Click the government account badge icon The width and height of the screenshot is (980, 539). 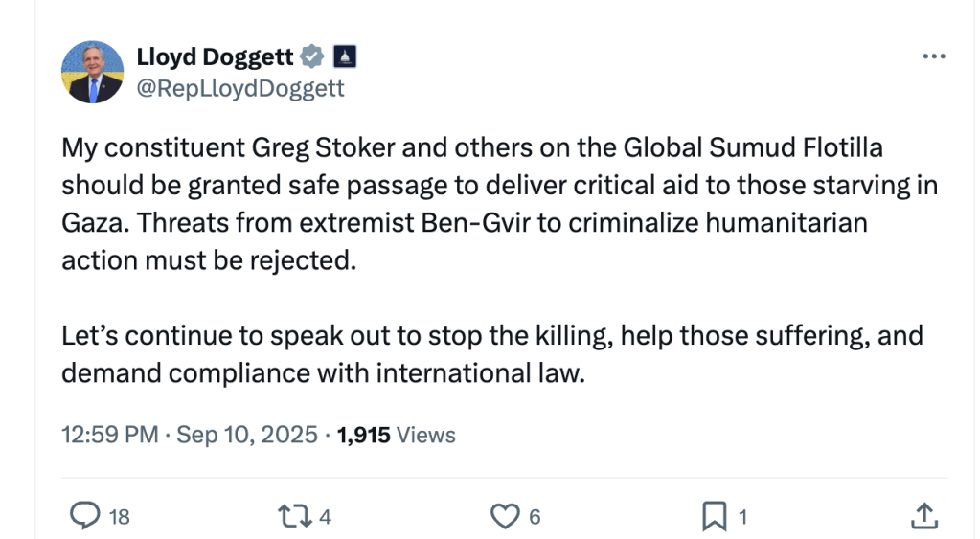click(345, 57)
